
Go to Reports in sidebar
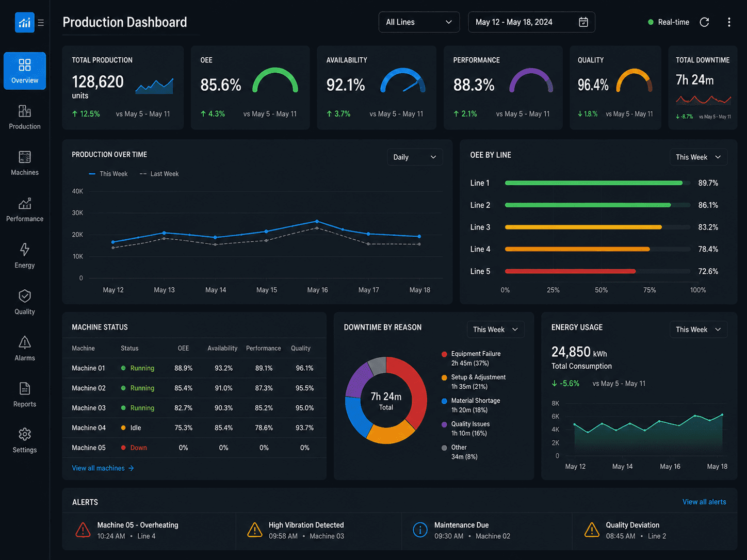coord(25,394)
